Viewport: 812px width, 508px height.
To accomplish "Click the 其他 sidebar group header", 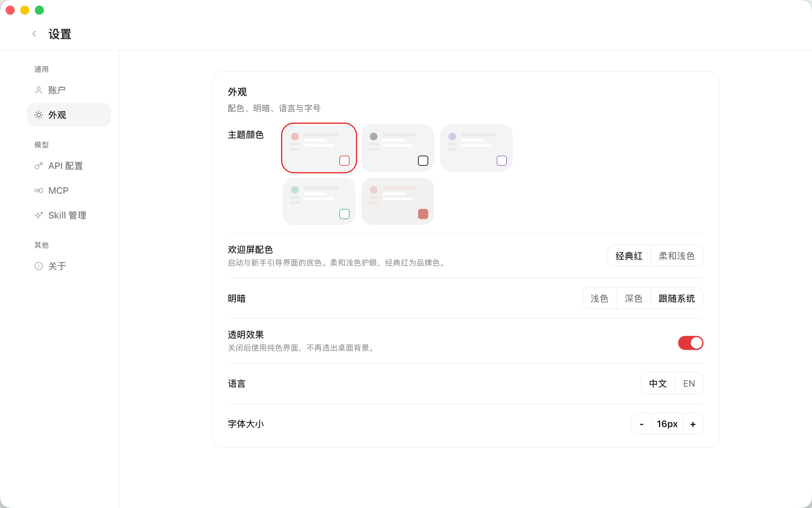I will [42, 245].
